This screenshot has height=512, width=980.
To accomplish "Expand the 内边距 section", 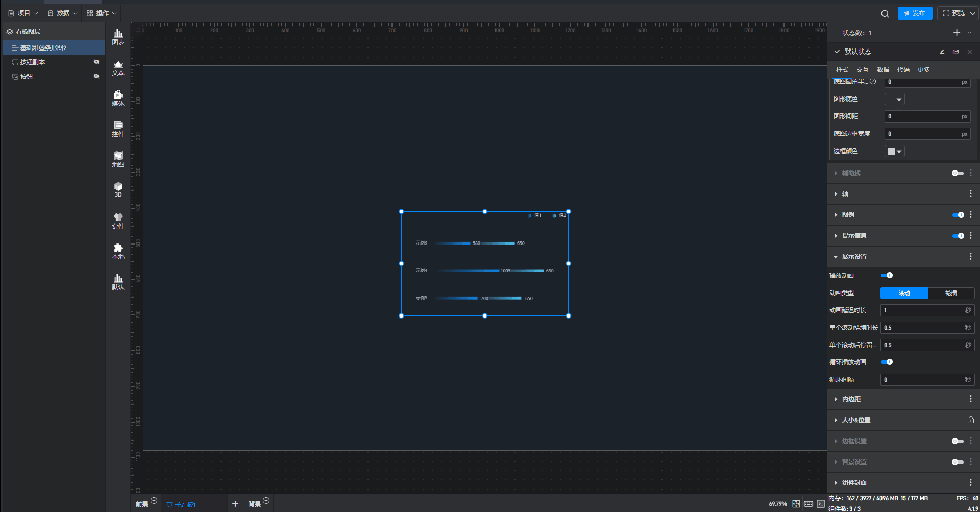I will tap(836, 399).
